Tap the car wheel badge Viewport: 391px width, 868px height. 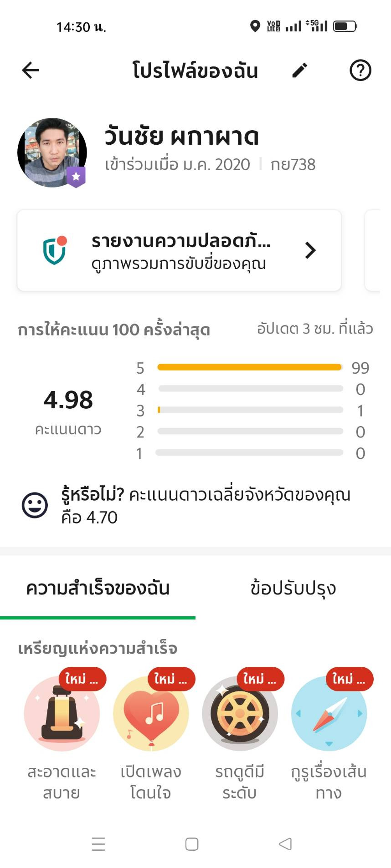240,713
